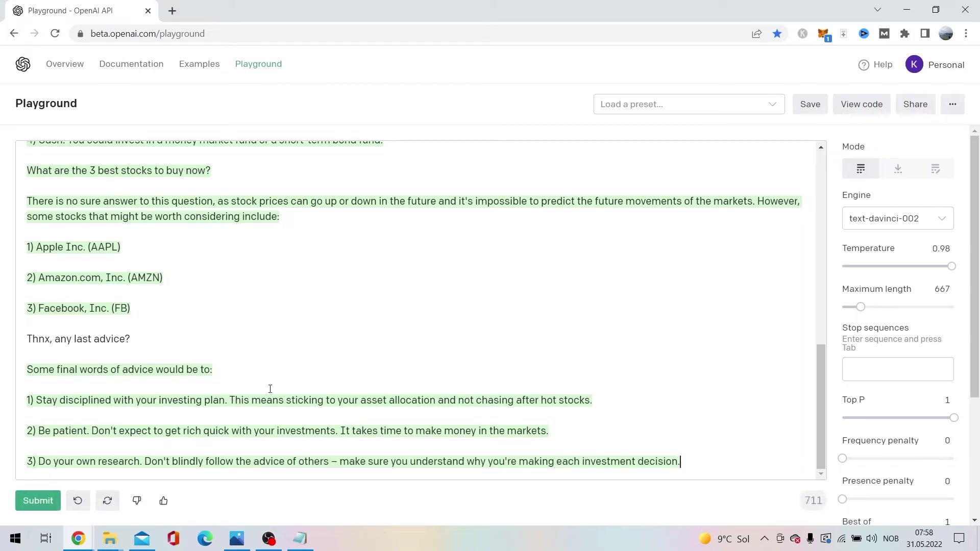Image resolution: width=980 pixels, height=551 pixels.
Task: Click the View code button
Action: tap(862, 104)
